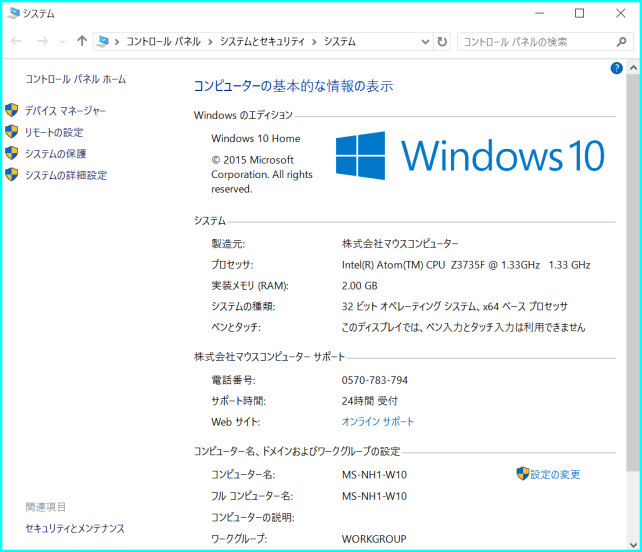Select コントロール パネル breadcrumb
Screen dimensions: 642x552
tap(163, 41)
